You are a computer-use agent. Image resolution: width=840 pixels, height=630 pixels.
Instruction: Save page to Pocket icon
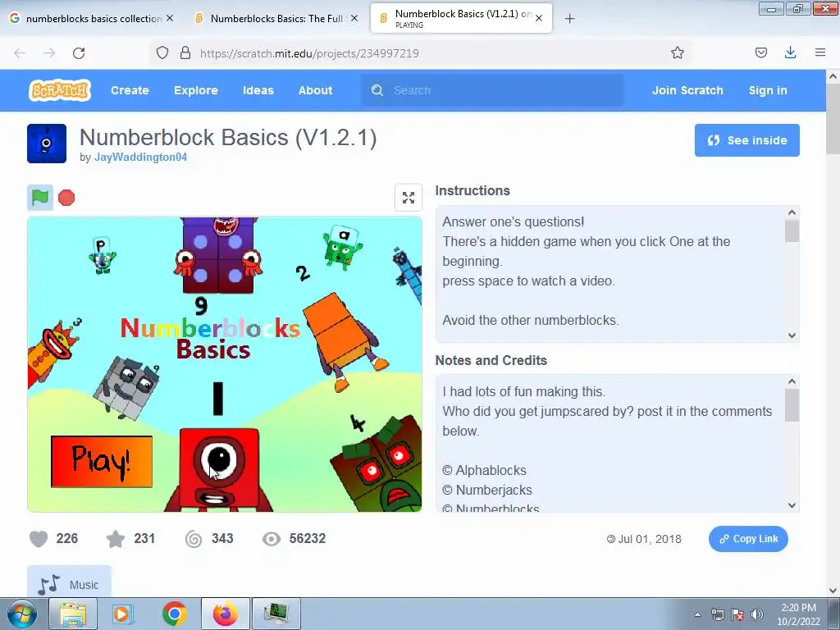click(760, 52)
